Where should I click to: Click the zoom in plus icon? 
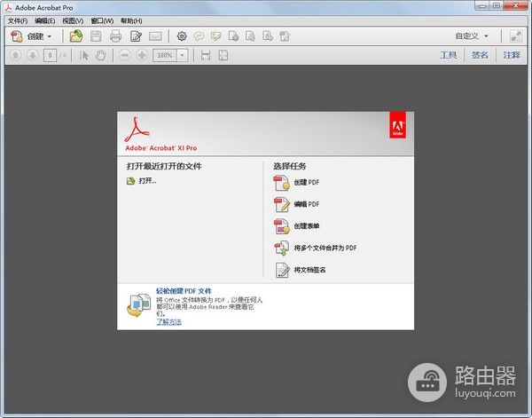142,55
